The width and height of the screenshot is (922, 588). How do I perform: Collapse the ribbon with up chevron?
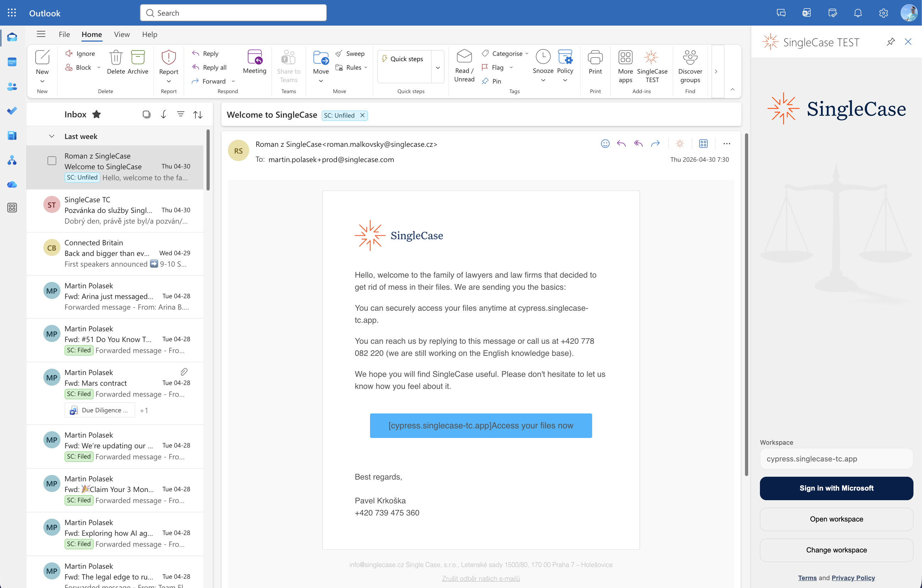coord(733,90)
